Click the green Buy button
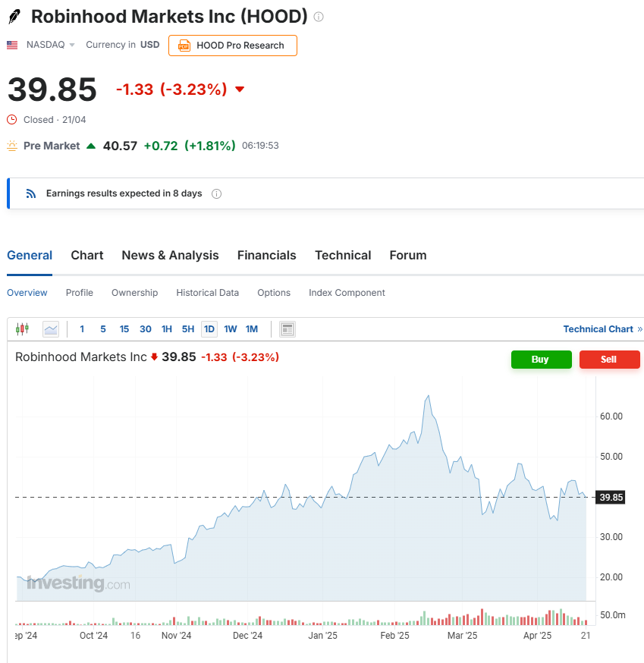644x663 pixels. pyautogui.click(x=542, y=360)
